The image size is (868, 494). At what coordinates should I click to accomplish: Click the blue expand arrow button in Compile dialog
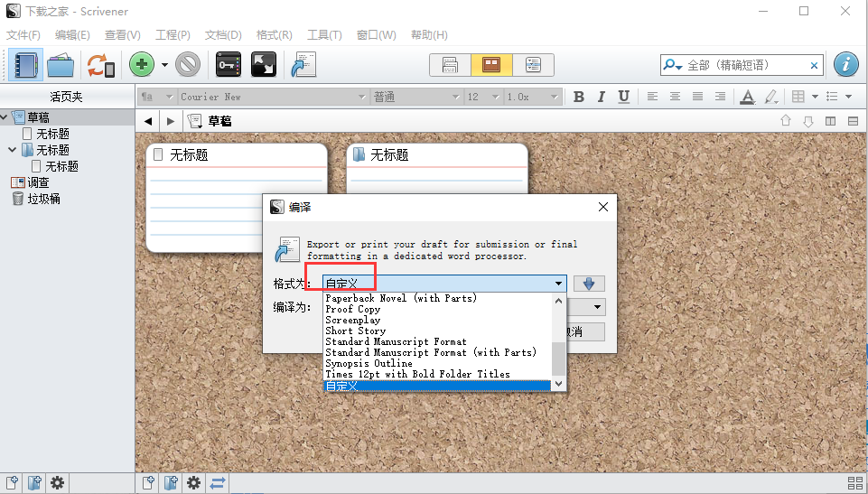click(589, 284)
